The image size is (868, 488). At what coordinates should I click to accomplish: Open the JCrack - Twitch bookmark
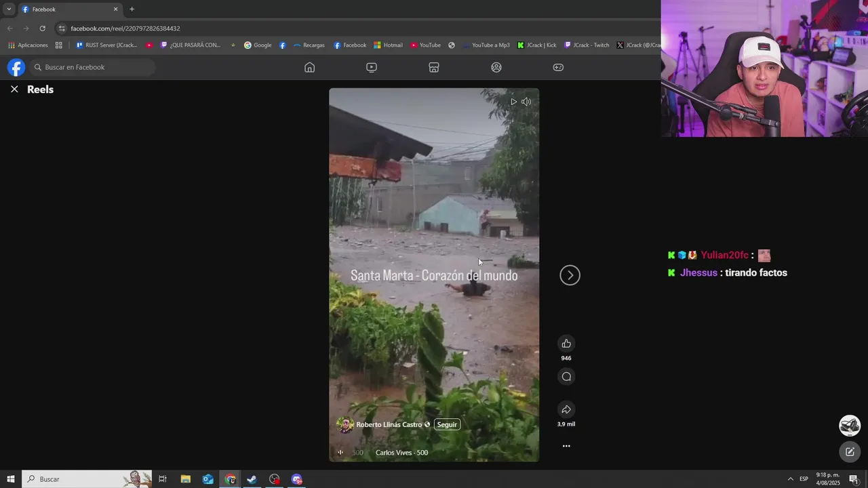pos(587,45)
